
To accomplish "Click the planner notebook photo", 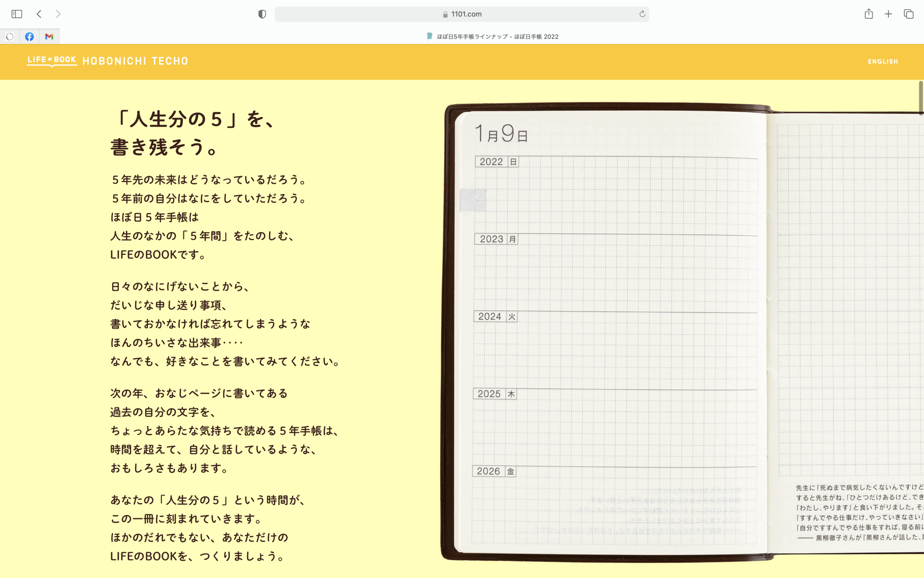I will [x=682, y=332].
